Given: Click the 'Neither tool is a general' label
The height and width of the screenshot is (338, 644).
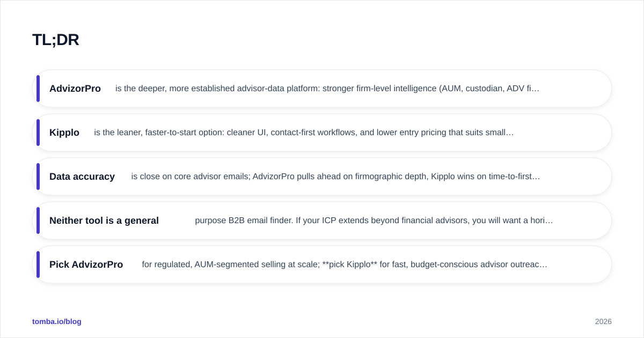Looking at the screenshot, I should point(104,221).
